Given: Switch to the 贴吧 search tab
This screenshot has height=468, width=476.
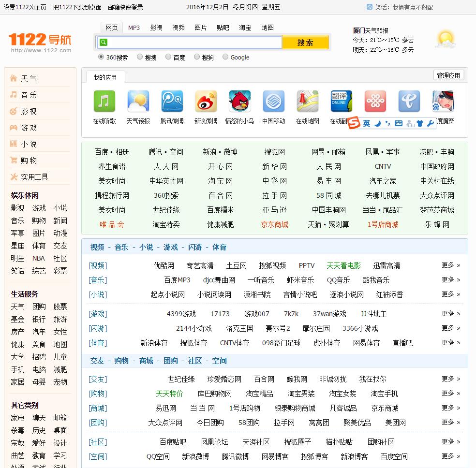Looking at the screenshot, I should tap(223, 28).
